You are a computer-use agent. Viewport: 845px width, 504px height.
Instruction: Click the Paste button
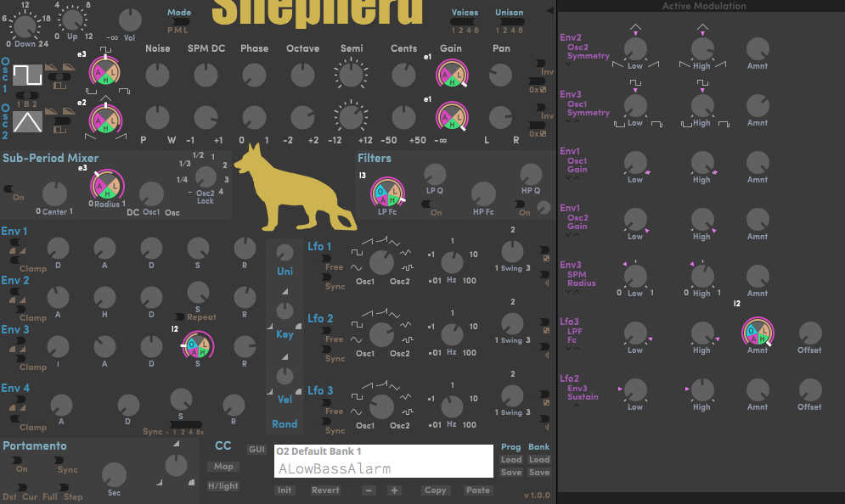[478, 490]
